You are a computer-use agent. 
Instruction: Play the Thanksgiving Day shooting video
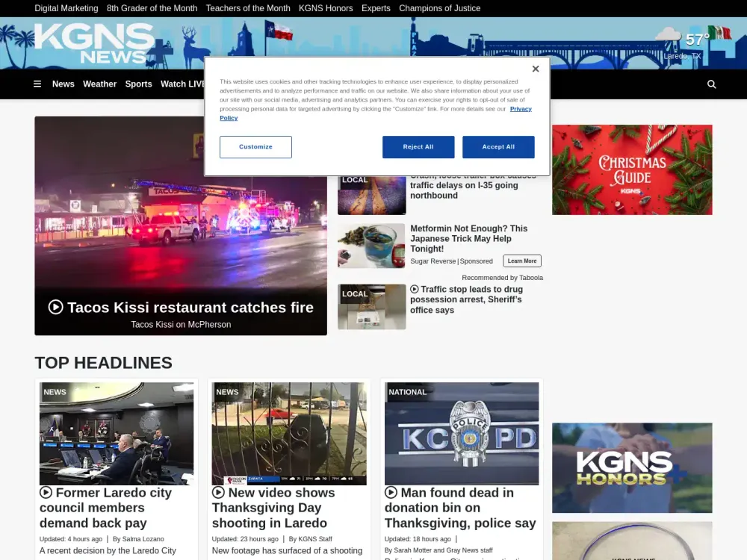217,492
